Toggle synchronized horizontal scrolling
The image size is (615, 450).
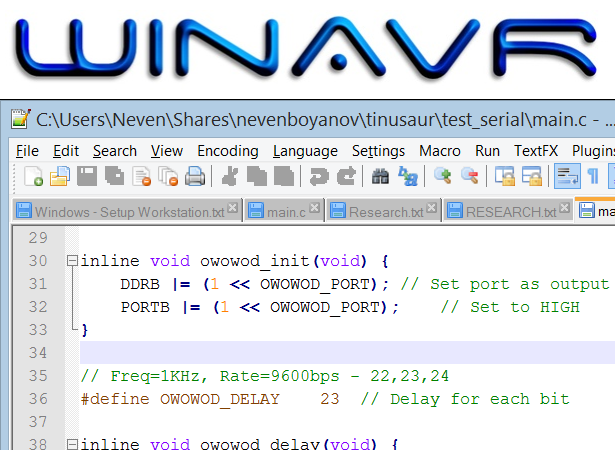click(x=532, y=176)
